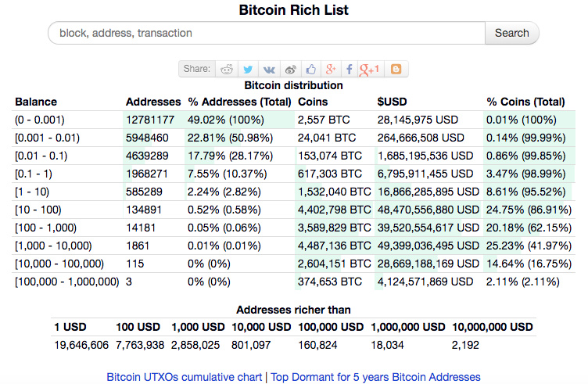Click the $USD column header
This screenshot has height=384, width=588.
391,102
